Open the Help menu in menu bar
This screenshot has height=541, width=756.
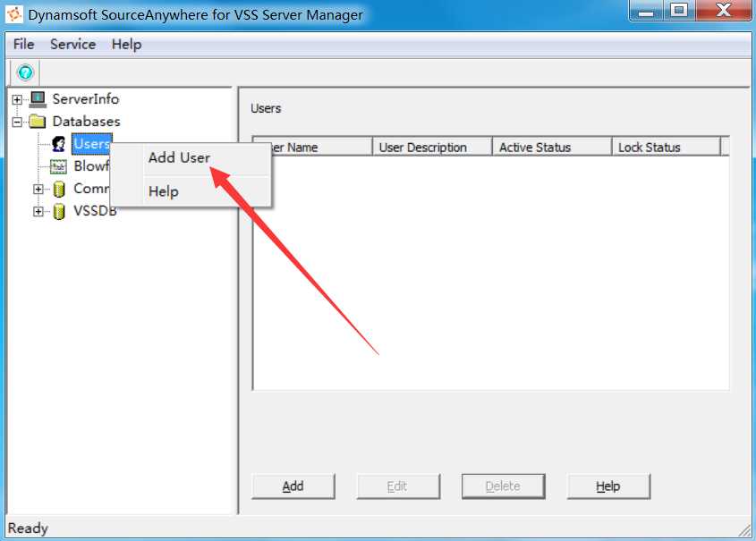(x=126, y=45)
